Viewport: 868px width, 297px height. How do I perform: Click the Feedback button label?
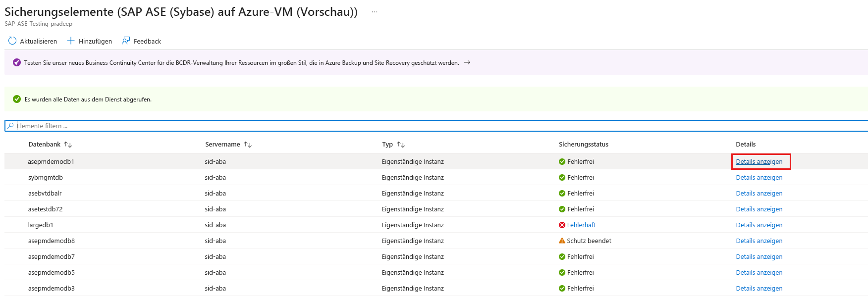click(x=147, y=41)
